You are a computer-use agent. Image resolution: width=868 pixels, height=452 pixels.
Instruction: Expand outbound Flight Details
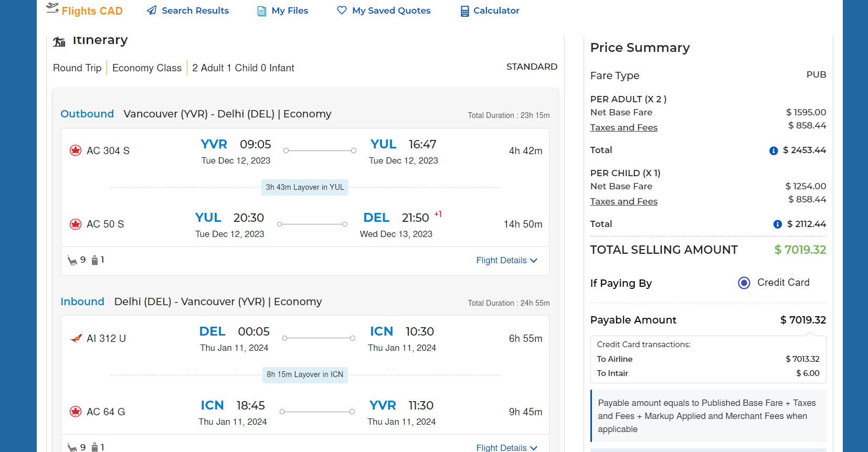pos(506,261)
